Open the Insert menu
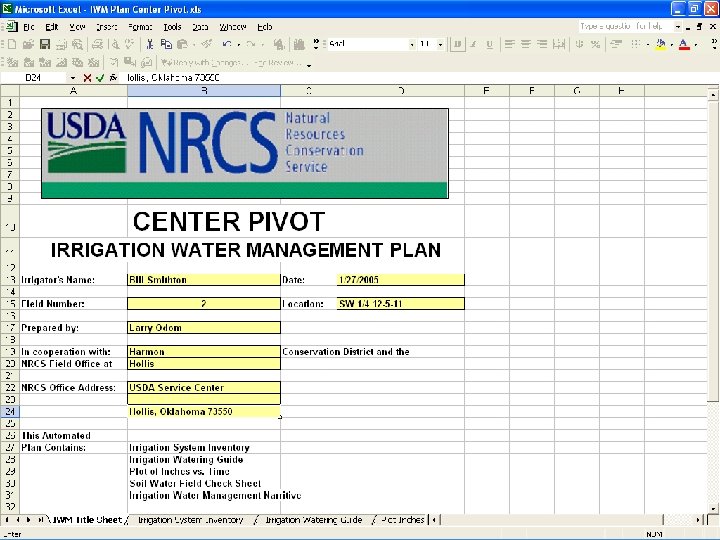The height and width of the screenshot is (540, 720). point(107,27)
